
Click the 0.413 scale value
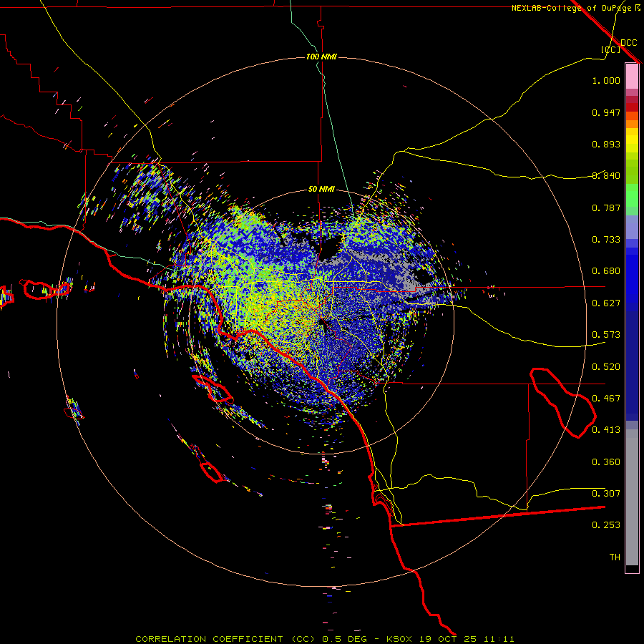click(606, 430)
